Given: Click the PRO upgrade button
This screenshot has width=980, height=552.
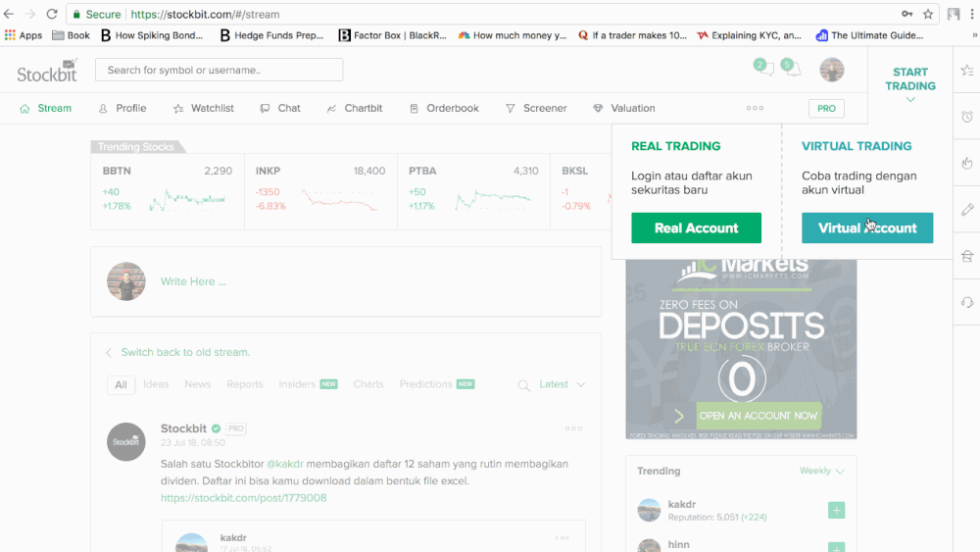Looking at the screenshot, I should click(x=826, y=108).
